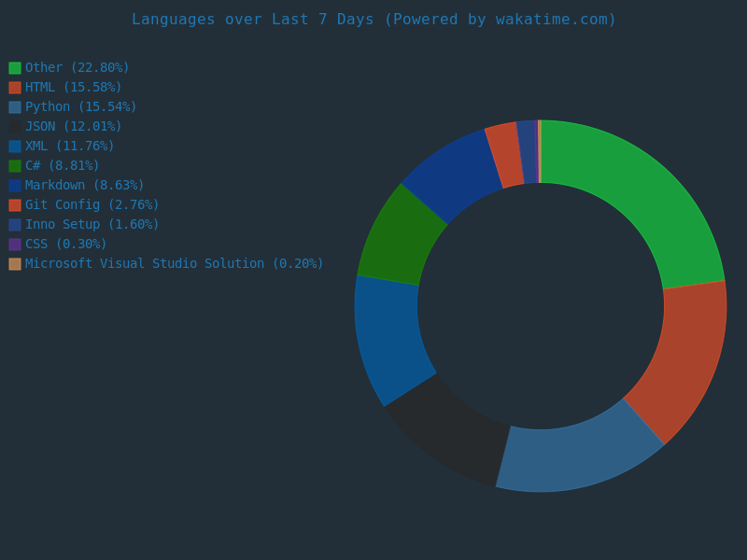Select the HTML legend color square
Image resolution: width=747 pixels, height=560 pixels.
(x=15, y=88)
